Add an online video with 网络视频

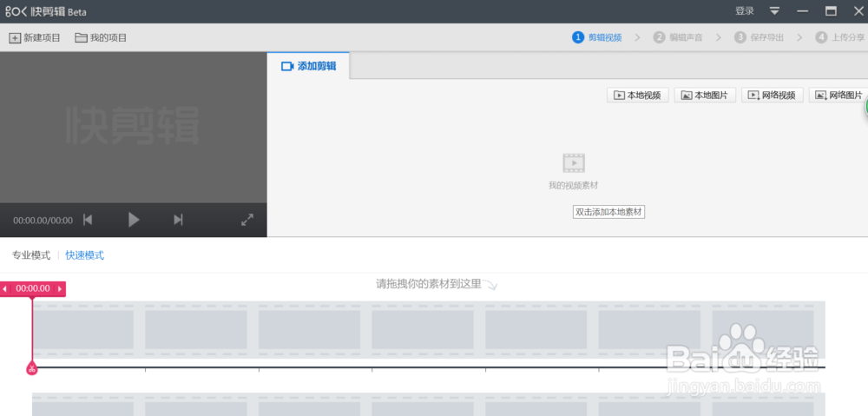point(773,96)
